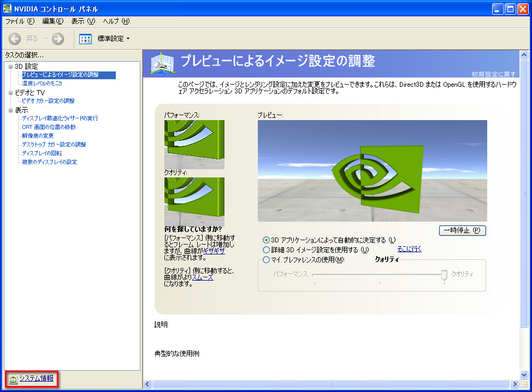Click the performance-quality slider thumb

click(x=444, y=275)
